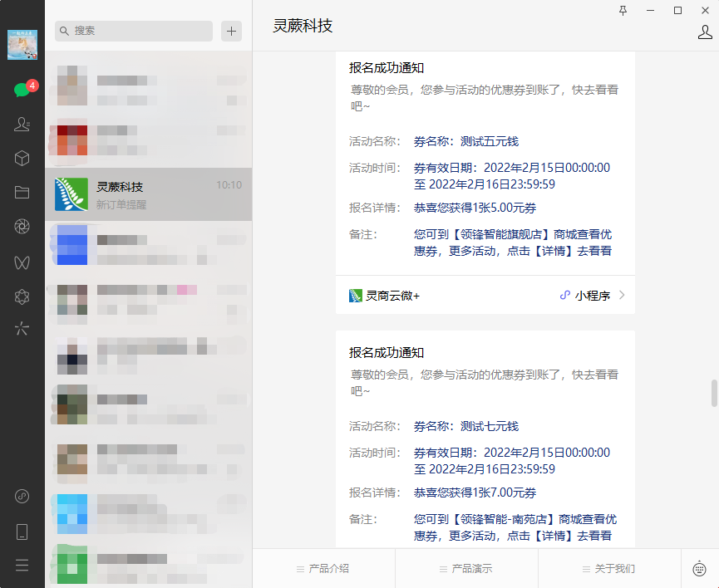Open the 灵蕨科技 account profile icon

[705, 32]
